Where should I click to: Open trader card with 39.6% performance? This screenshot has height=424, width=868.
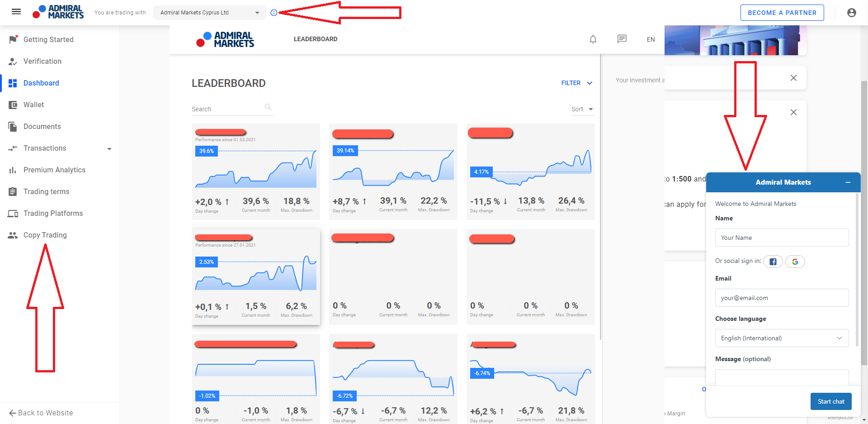[x=256, y=172]
